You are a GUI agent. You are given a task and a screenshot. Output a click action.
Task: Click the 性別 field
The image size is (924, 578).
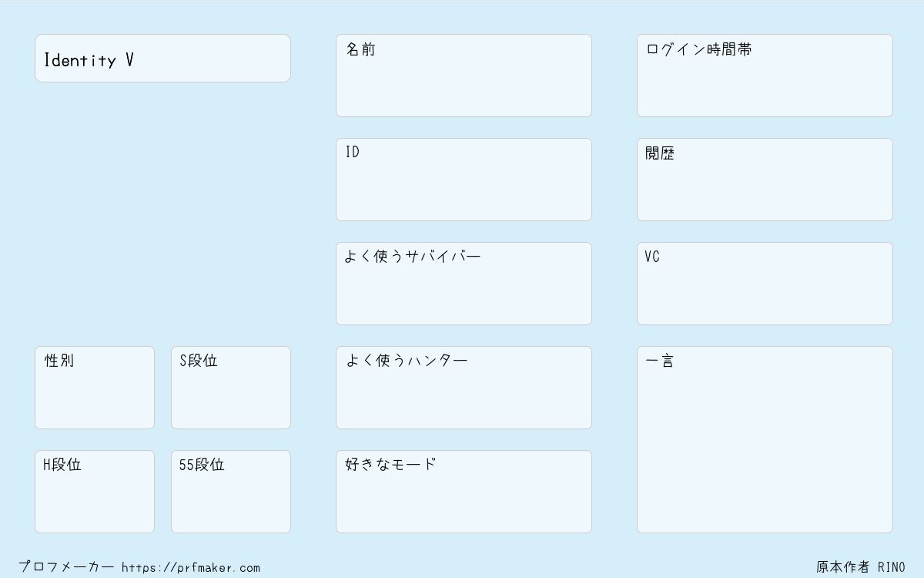click(x=95, y=388)
